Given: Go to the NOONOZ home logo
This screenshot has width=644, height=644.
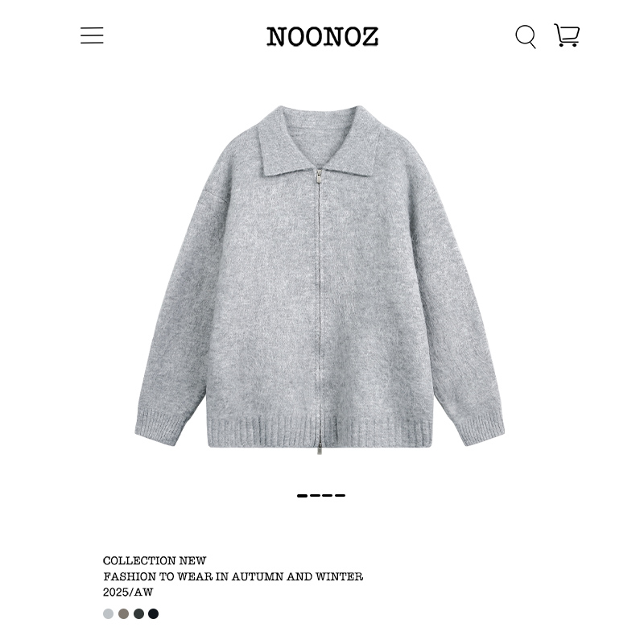Looking at the screenshot, I should [323, 36].
